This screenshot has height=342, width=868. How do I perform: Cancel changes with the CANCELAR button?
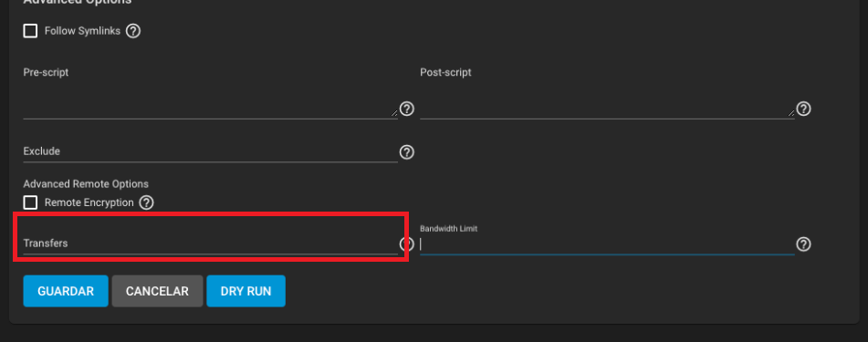point(157,291)
